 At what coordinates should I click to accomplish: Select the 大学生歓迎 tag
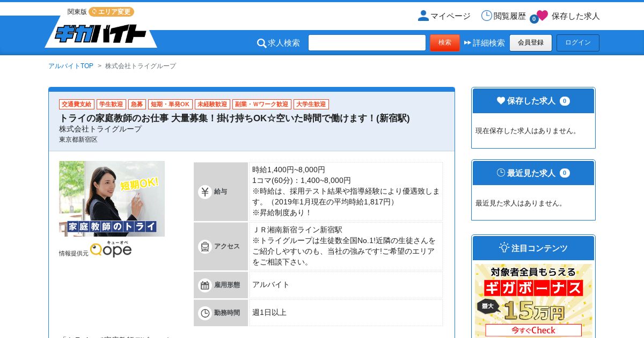point(311,104)
